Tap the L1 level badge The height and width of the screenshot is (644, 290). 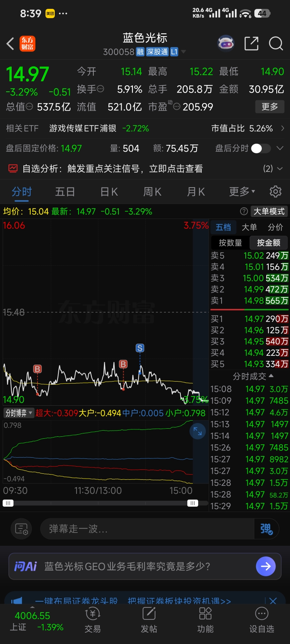(174, 52)
